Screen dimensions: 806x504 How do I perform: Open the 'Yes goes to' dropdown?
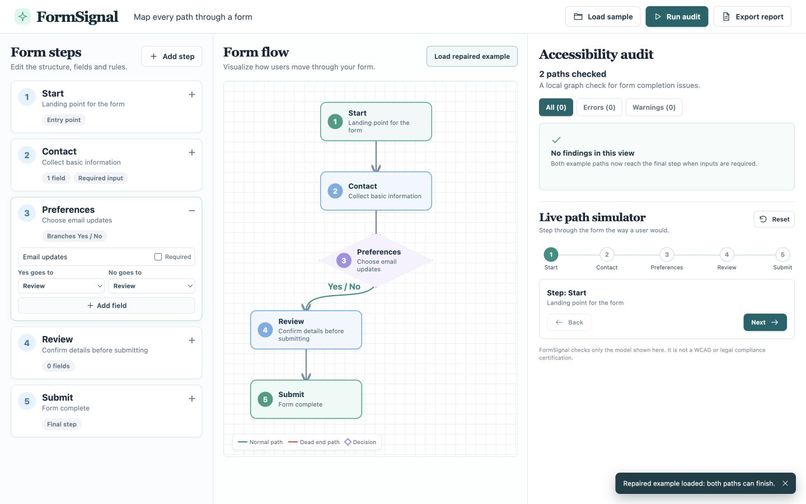tap(61, 286)
